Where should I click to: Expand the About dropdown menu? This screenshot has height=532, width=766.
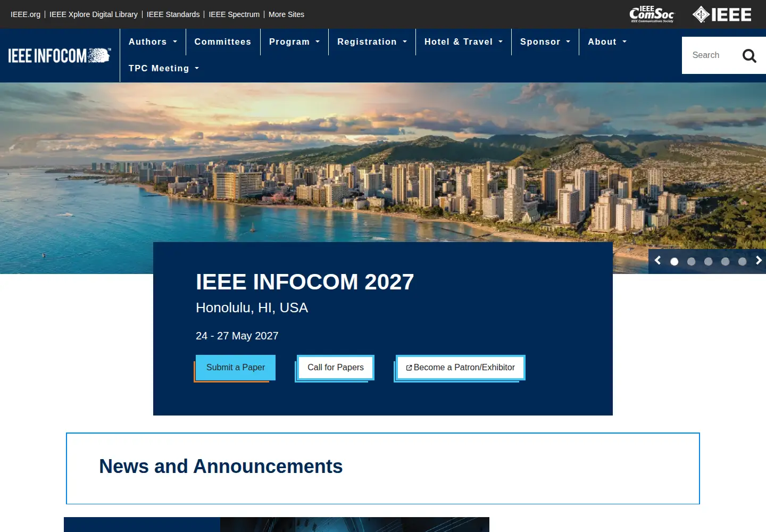click(607, 42)
